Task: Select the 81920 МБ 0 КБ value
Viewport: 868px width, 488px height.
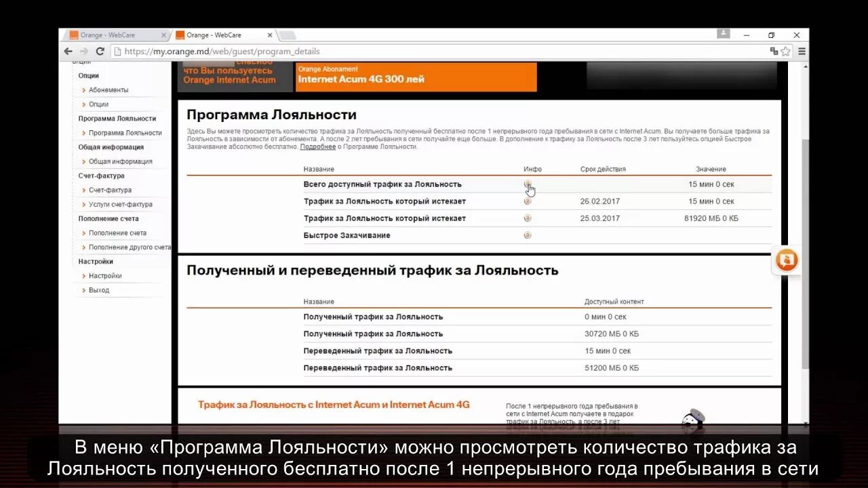Action: [711, 218]
